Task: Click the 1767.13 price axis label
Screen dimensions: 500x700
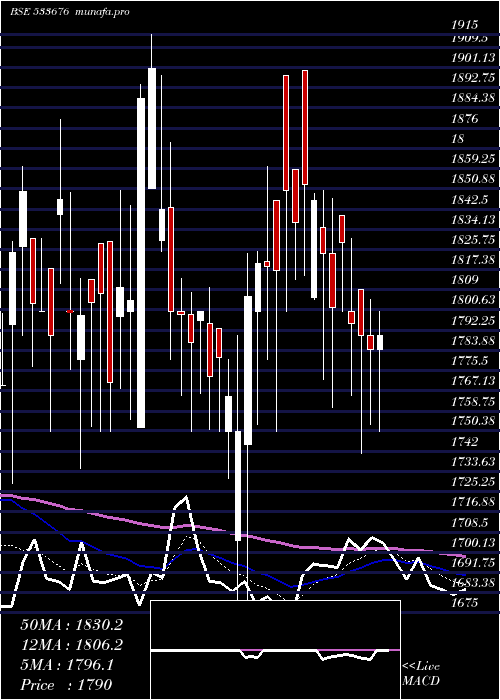Action: 473,381
